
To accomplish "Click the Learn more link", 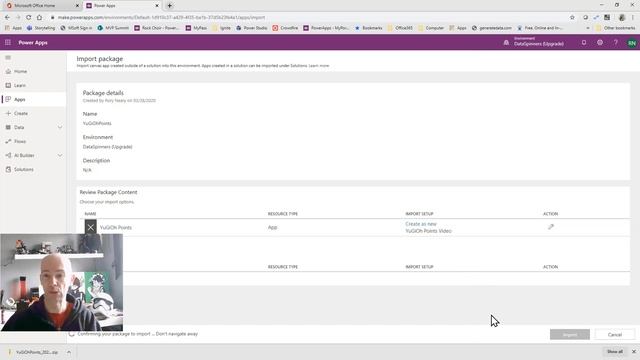I will (319, 66).
